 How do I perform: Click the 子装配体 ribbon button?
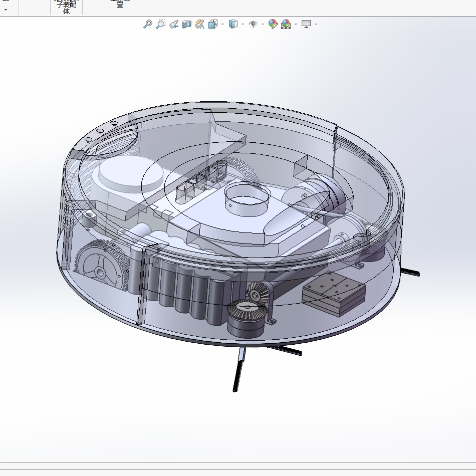click(66, 8)
